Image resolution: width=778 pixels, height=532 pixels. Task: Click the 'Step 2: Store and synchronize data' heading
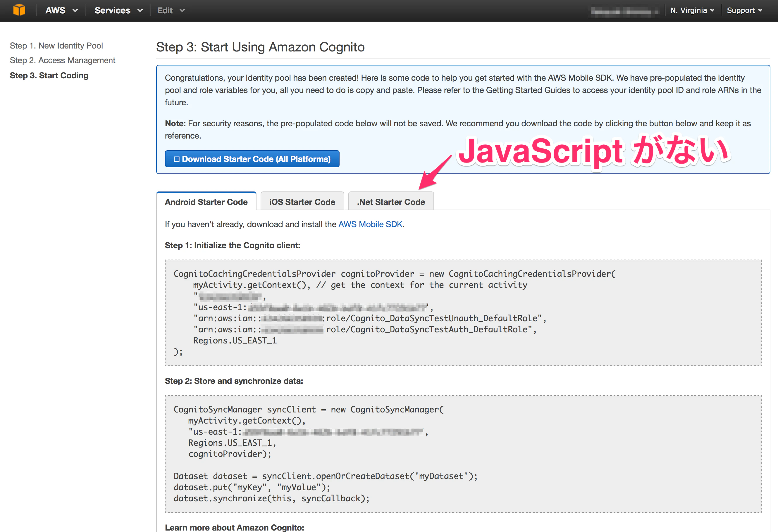(x=234, y=381)
